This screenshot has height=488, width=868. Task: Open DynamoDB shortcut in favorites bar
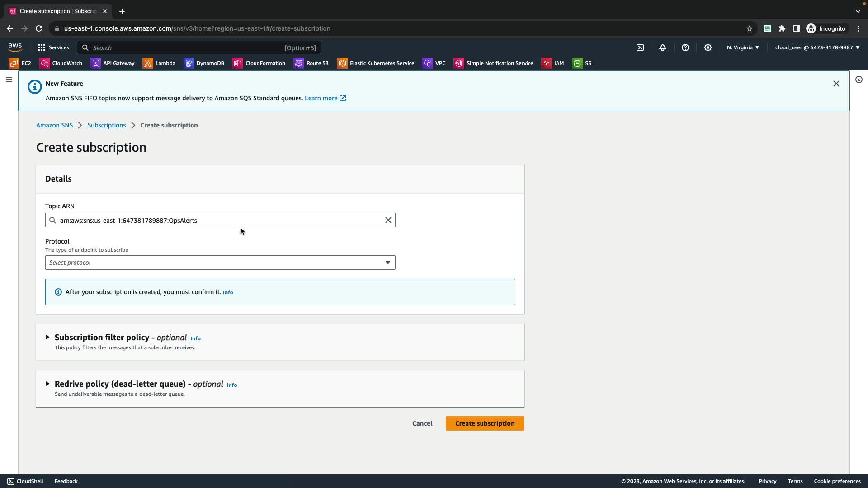(x=204, y=63)
